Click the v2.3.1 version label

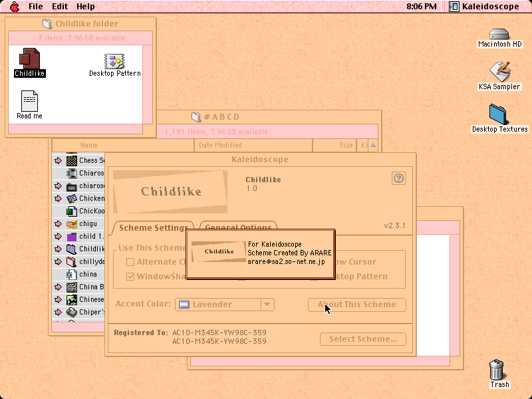[x=394, y=225]
